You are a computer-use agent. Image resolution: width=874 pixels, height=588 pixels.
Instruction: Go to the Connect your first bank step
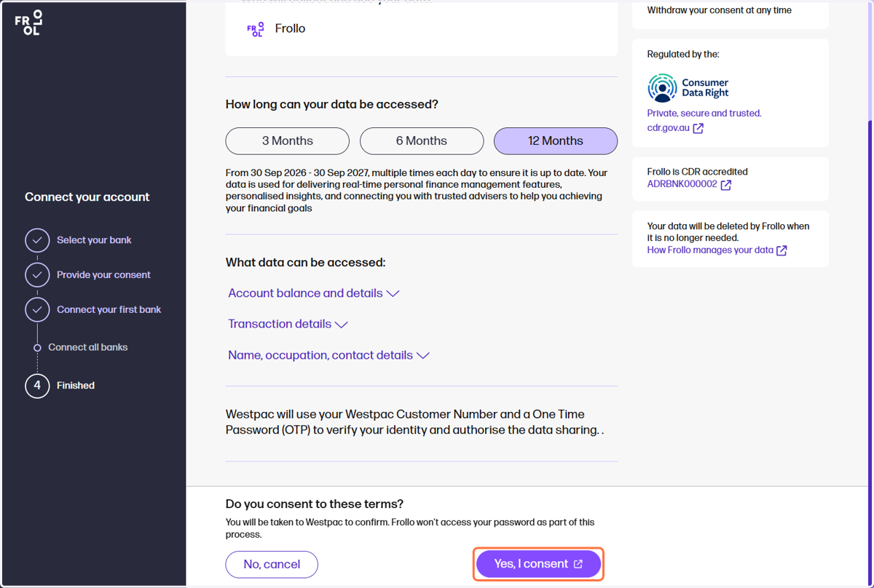pos(109,310)
